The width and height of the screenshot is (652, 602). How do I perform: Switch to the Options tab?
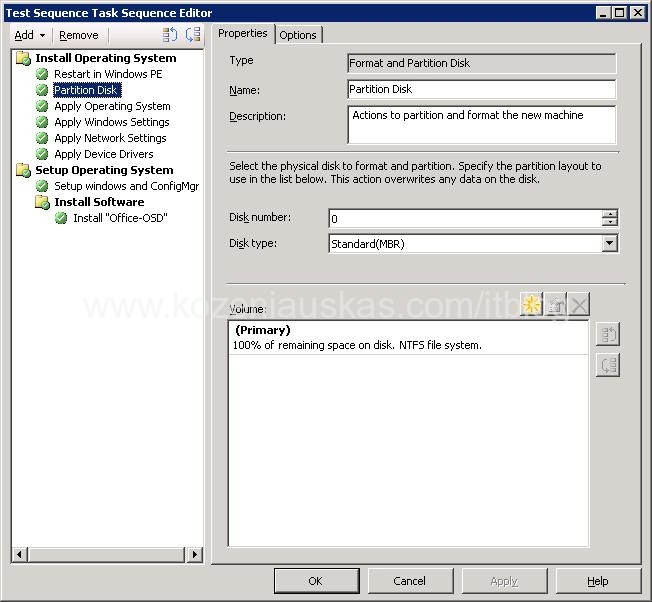[x=298, y=35]
